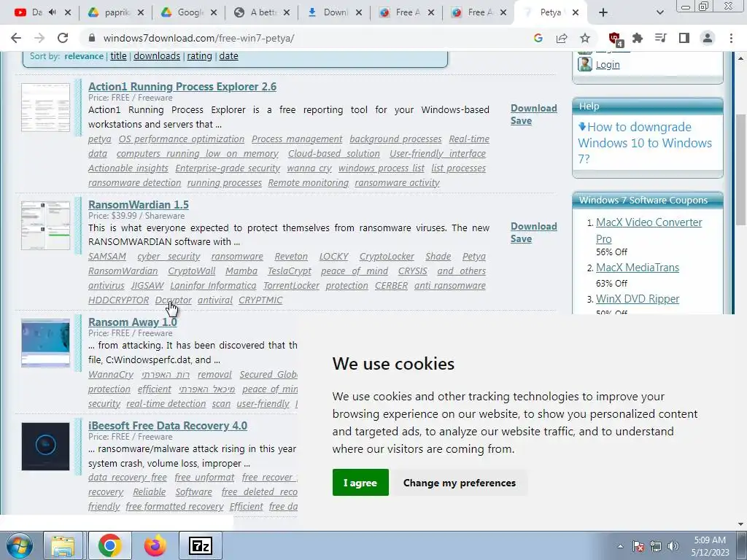Open a new browser tab

coord(603,12)
